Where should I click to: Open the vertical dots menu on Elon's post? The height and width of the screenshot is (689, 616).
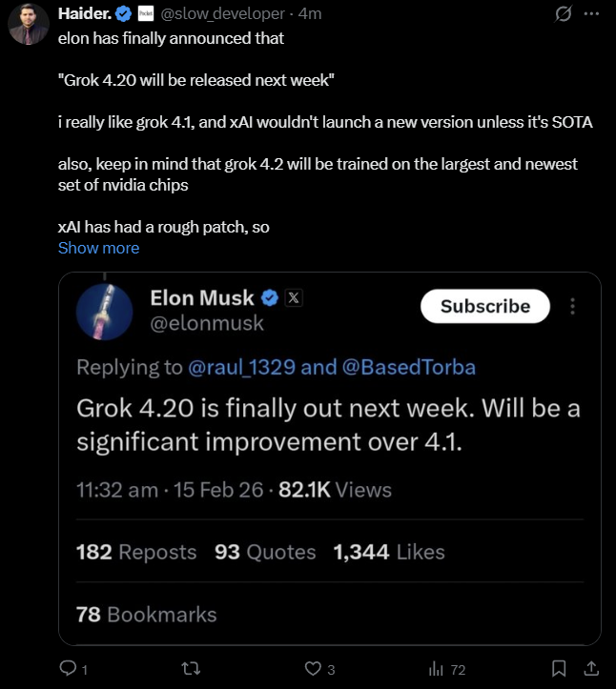click(572, 306)
